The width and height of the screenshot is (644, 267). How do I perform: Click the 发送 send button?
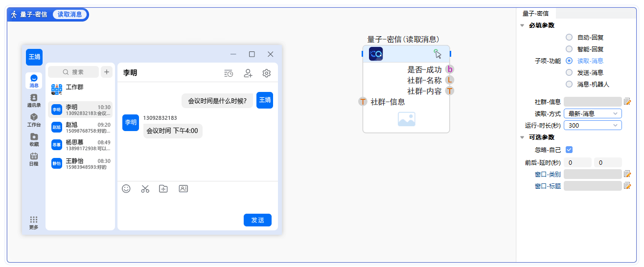click(257, 220)
